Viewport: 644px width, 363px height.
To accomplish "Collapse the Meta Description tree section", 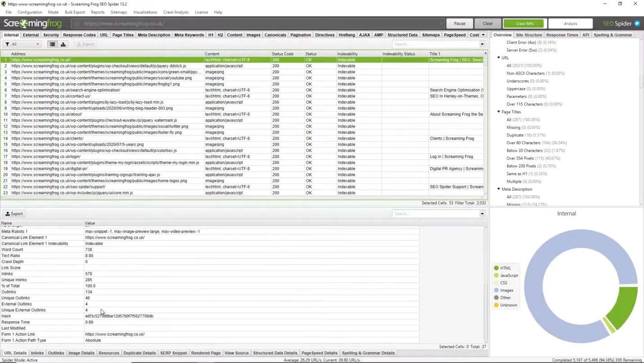I will [x=499, y=189].
